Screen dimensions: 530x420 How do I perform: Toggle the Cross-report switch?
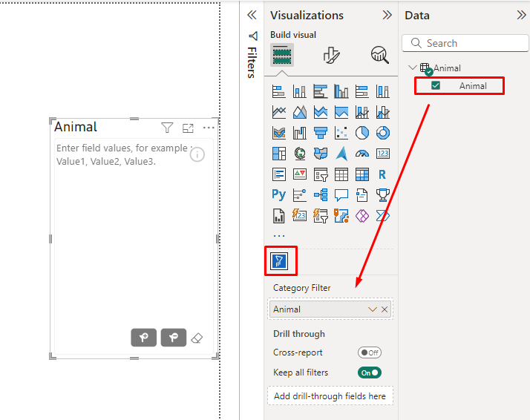pyautogui.click(x=369, y=353)
